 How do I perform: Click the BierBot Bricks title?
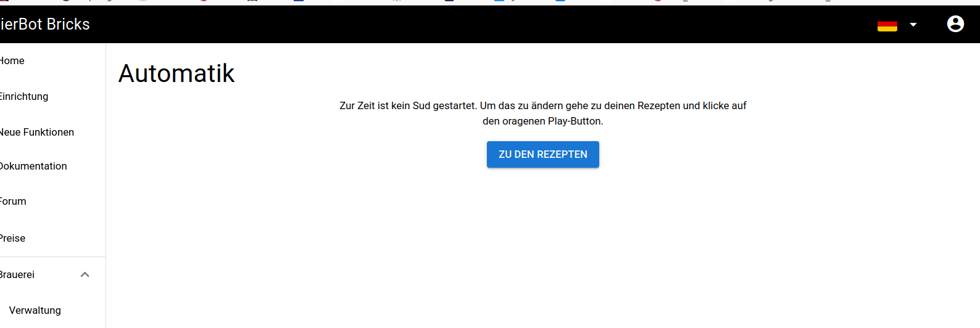[x=44, y=24]
